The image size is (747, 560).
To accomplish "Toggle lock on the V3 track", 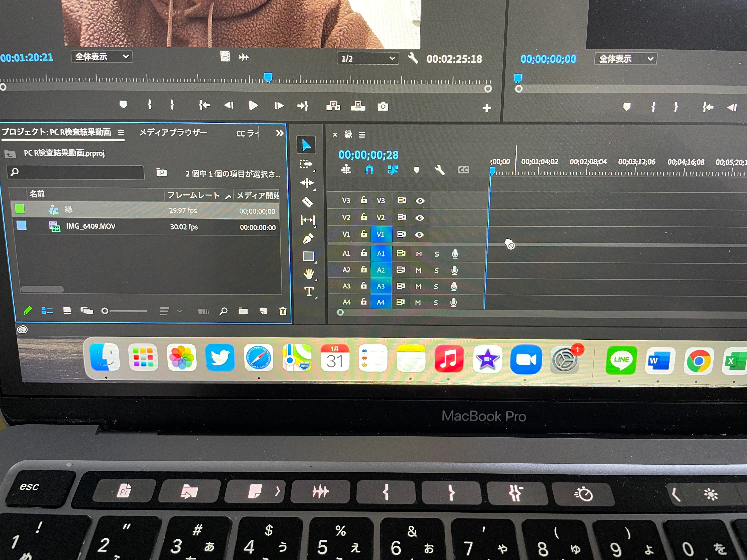I will pos(364,200).
